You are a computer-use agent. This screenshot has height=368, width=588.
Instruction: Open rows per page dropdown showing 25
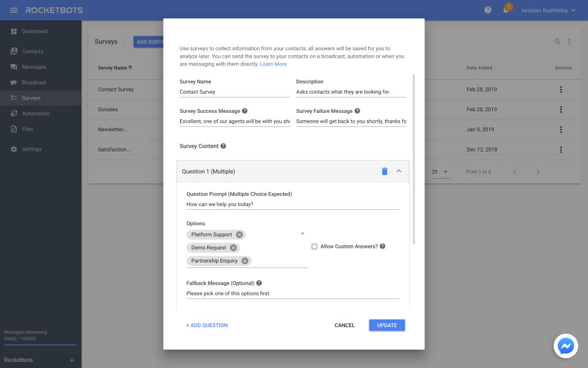pos(440,172)
